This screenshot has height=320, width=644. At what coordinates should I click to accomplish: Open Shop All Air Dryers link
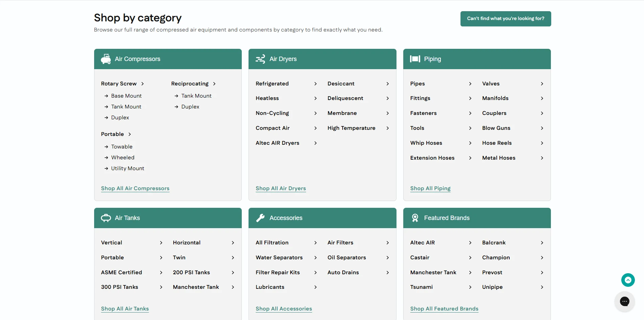[x=281, y=188]
